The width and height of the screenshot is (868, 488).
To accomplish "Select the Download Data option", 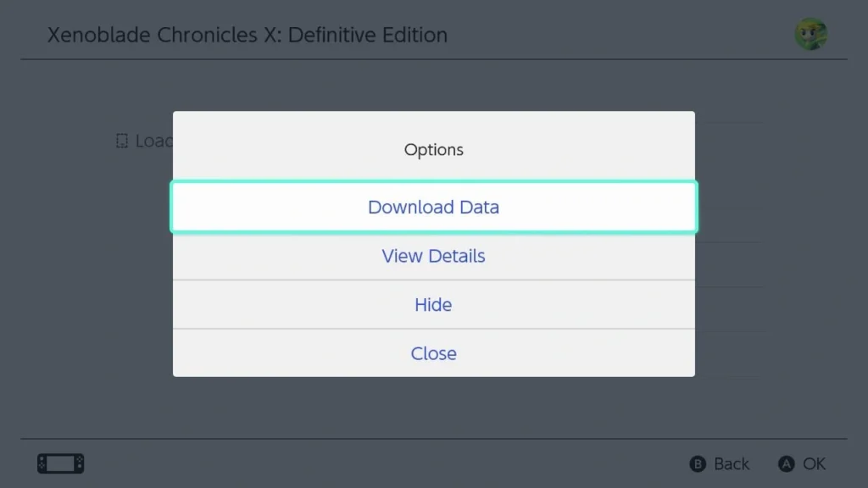I will coord(433,207).
